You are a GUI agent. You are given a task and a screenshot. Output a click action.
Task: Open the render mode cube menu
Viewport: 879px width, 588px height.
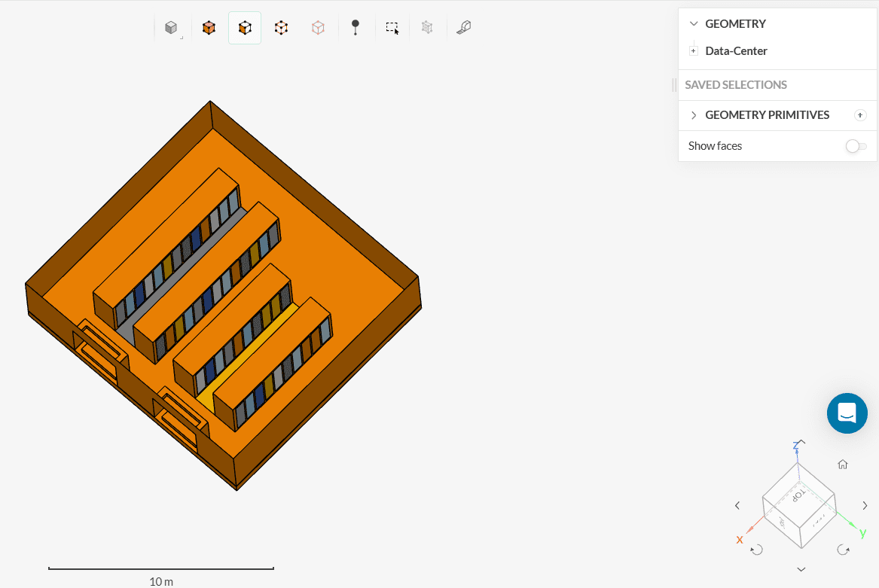(172, 28)
